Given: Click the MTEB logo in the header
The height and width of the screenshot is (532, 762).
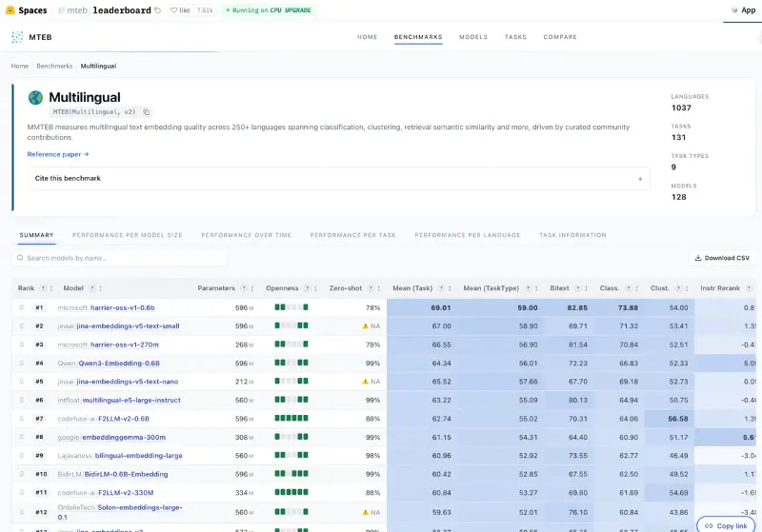Looking at the screenshot, I should click(x=17, y=37).
